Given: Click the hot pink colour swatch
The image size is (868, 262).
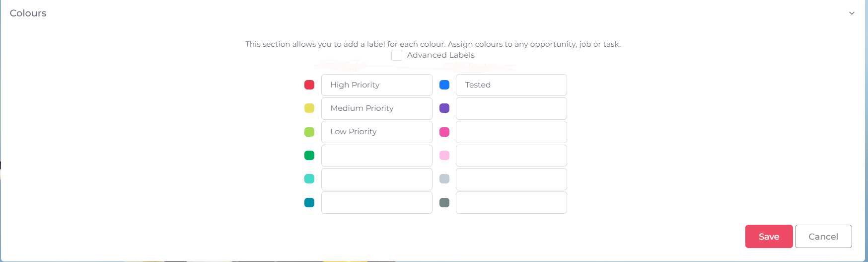Looking at the screenshot, I should [444, 132].
